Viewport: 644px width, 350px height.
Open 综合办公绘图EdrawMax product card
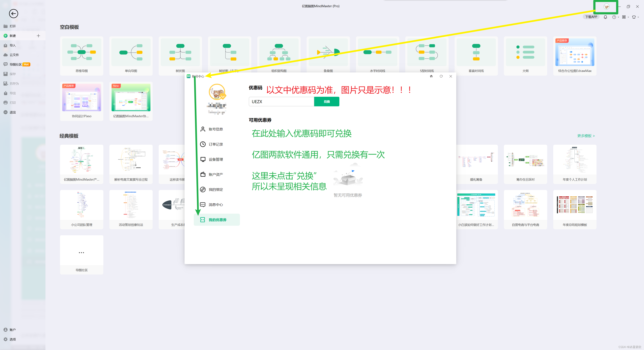[575, 56]
